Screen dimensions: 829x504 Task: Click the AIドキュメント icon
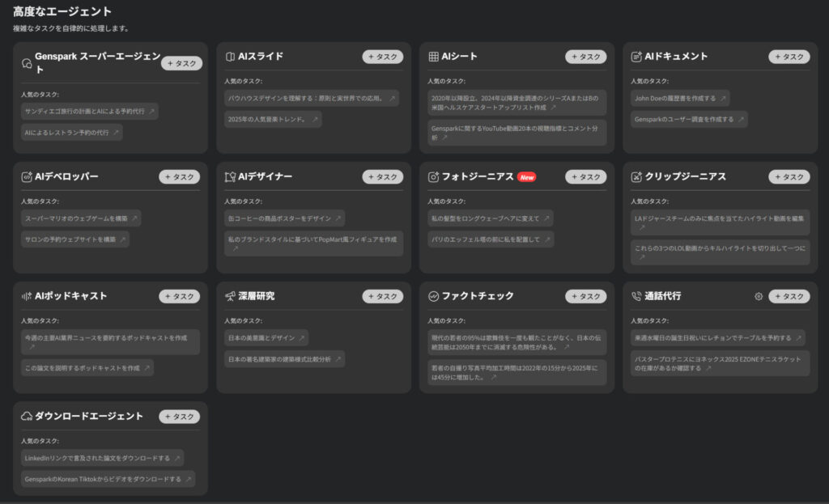point(636,57)
